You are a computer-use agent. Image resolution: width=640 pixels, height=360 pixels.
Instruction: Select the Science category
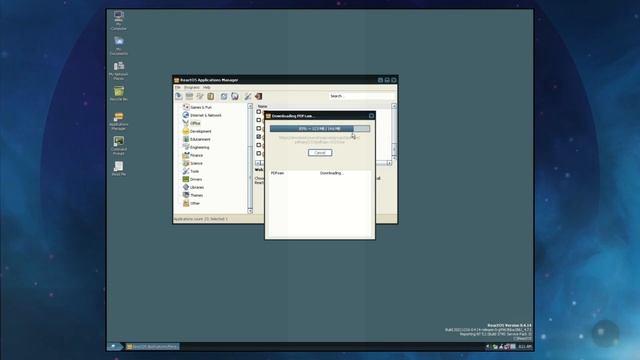click(193, 163)
